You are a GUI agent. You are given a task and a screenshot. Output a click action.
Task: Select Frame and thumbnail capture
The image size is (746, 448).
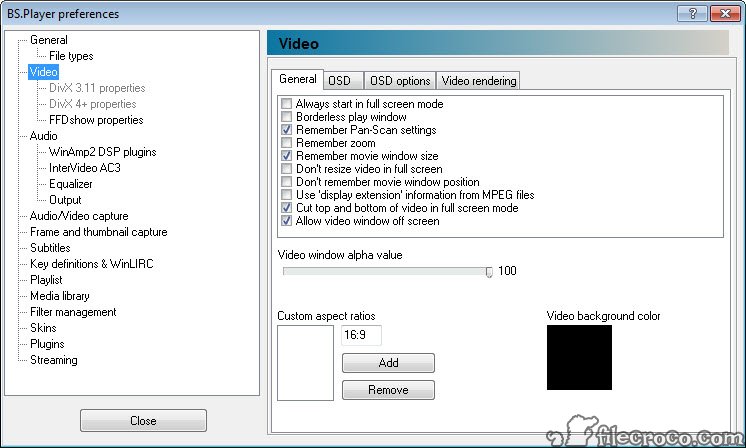pos(98,232)
